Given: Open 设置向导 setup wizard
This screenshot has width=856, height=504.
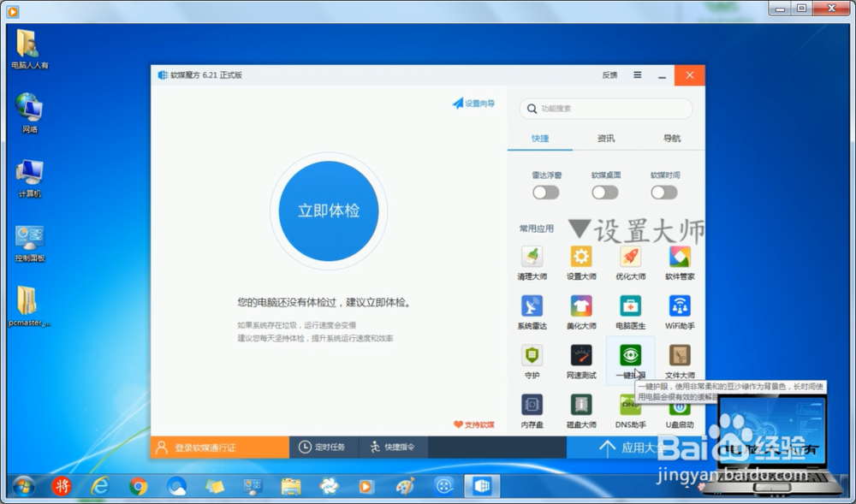Looking at the screenshot, I should click(x=473, y=103).
